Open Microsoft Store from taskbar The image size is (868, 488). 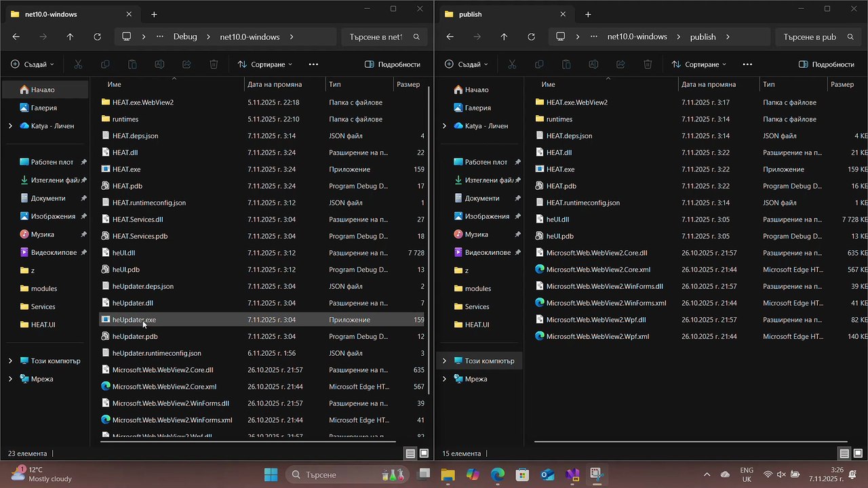click(522, 474)
